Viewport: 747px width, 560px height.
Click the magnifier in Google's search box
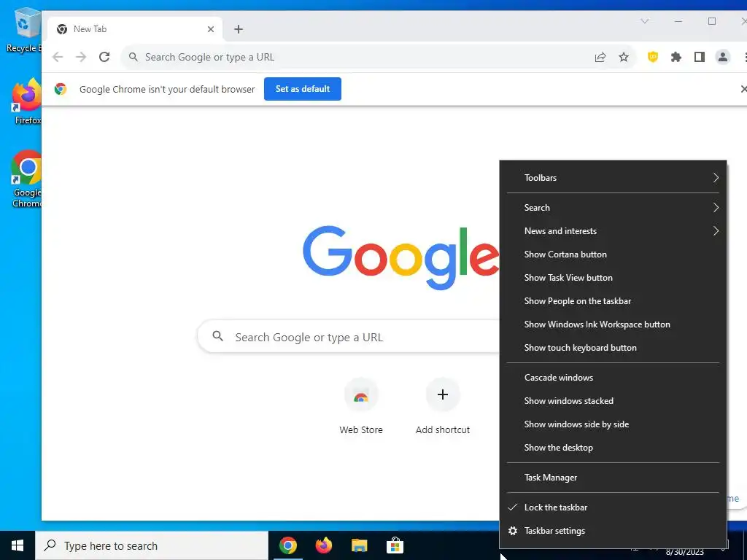[217, 336]
